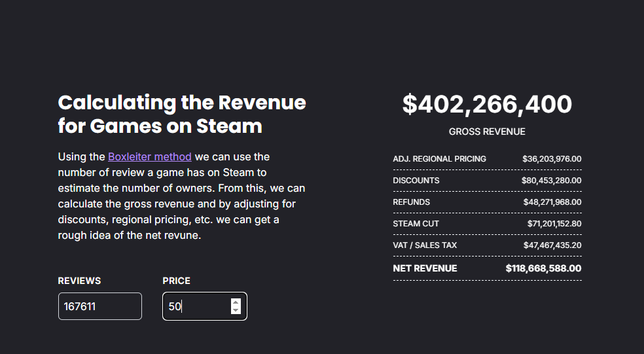Click the $118,668,588.00 net revenue amount

[x=543, y=268]
